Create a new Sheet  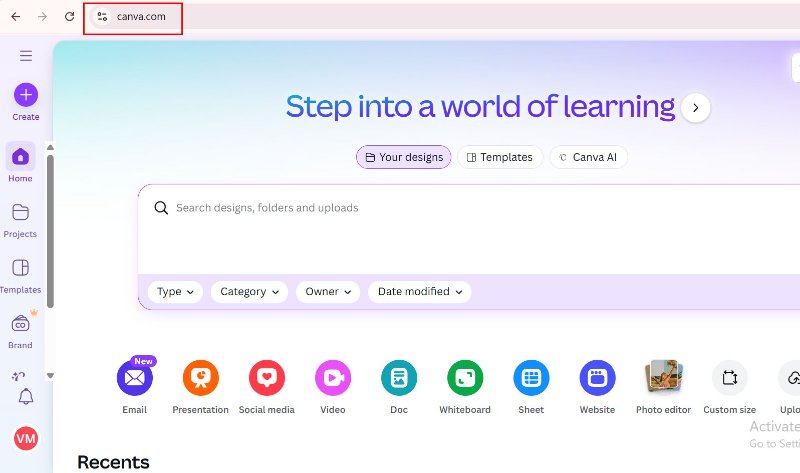[531, 386]
